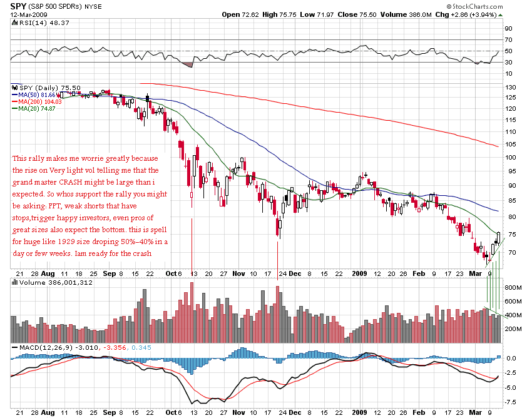532x418 pixels.
Task: Click Nov on the price chart's date axis
Action: (239, 273)
